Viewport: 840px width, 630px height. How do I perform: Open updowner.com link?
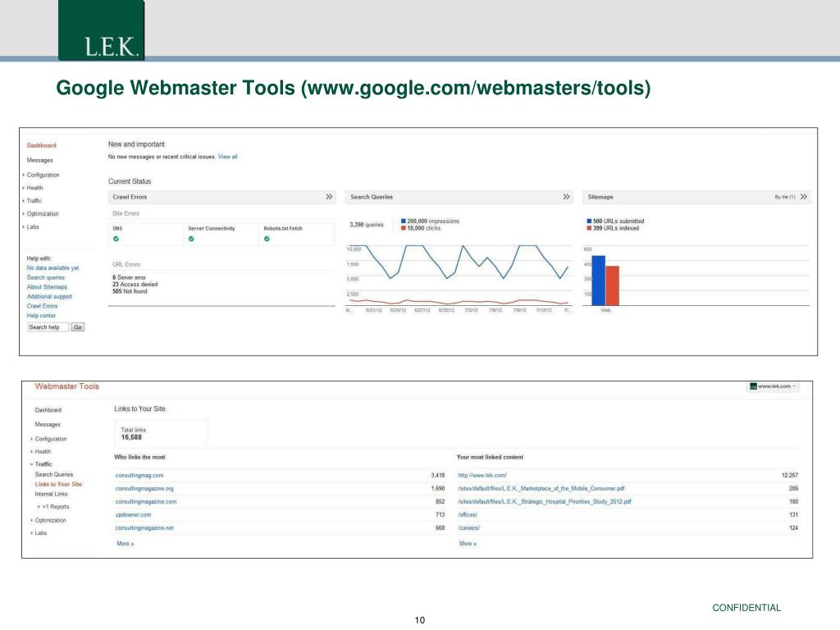(x=134, y=515)
